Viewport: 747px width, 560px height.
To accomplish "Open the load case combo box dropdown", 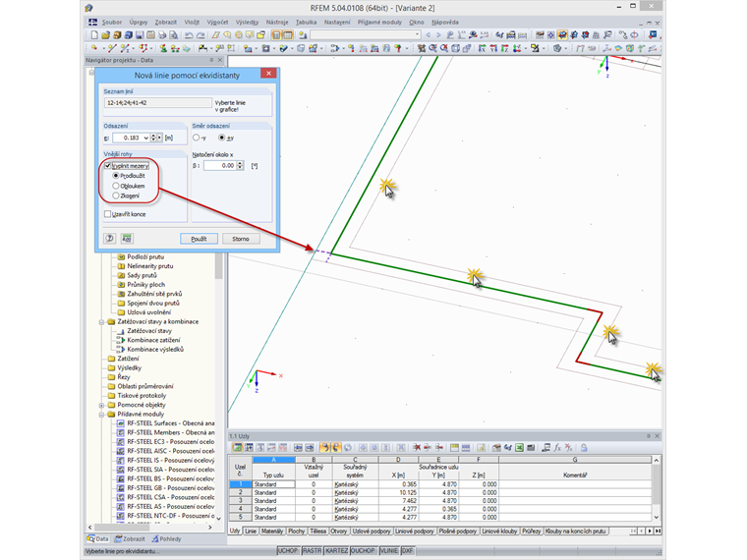I will coord(418,34).
